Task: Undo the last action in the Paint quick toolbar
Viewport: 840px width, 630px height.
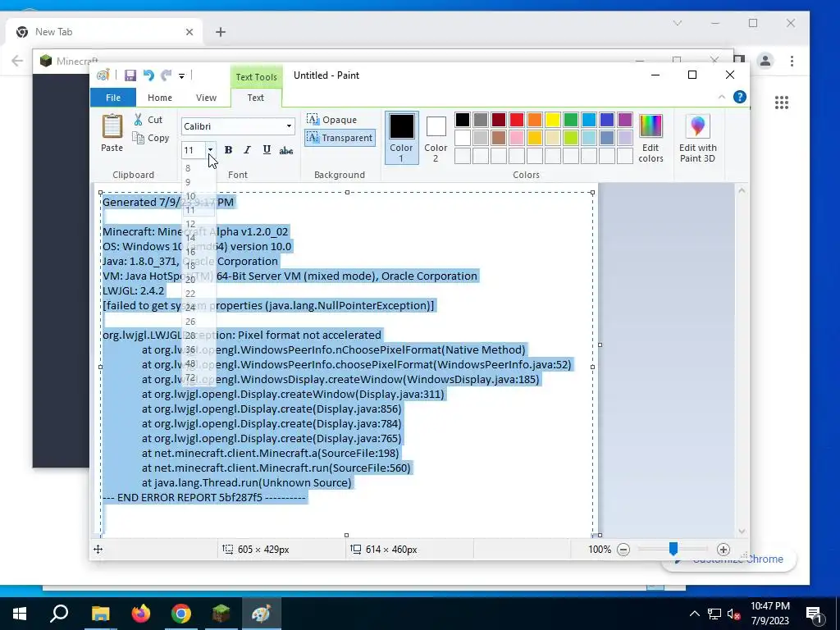Action: pyautogui.click(x=148, y=75)
